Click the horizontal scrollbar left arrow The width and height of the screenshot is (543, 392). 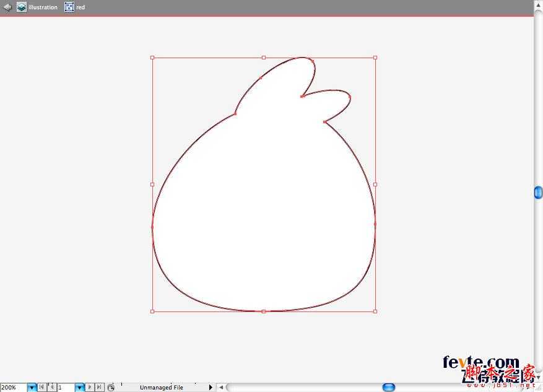pos(221,387)
